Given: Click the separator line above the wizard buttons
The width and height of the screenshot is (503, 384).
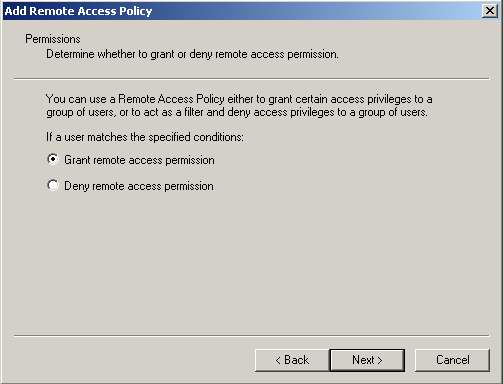Looking at the screenshot, I should click(252, 336).
